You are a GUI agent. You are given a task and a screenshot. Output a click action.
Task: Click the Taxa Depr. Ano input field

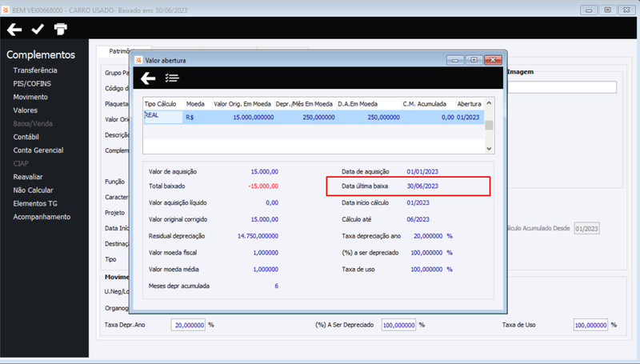[188, 326]
